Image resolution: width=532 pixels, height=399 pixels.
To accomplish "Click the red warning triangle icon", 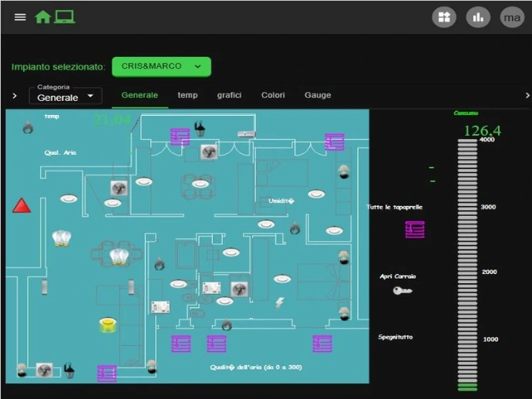I will pos(22,206).
